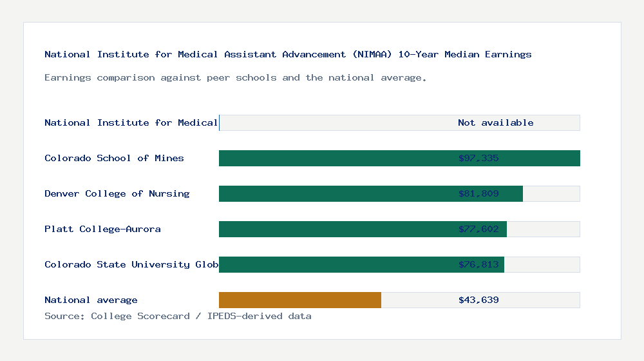Click the 'Not available' value text
The height and width of the screenshot is (361, 644).
[496, 122]
